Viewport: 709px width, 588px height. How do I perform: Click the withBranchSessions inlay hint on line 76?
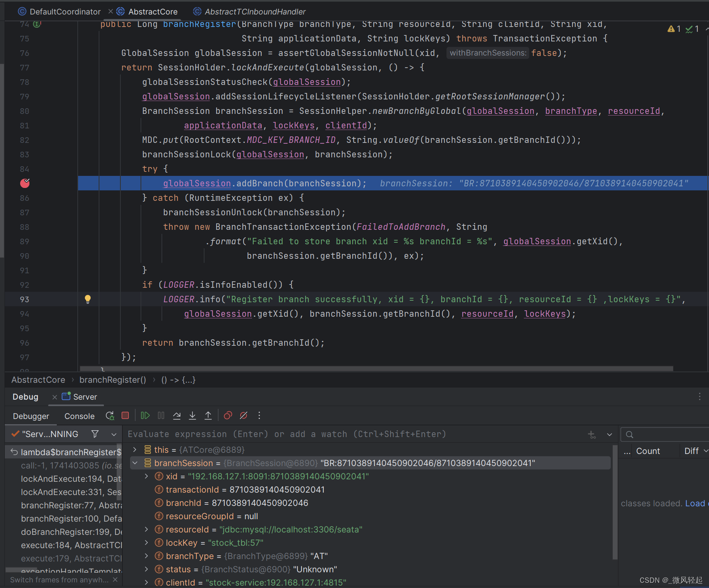pyautogui.click(x=488, y=53)
